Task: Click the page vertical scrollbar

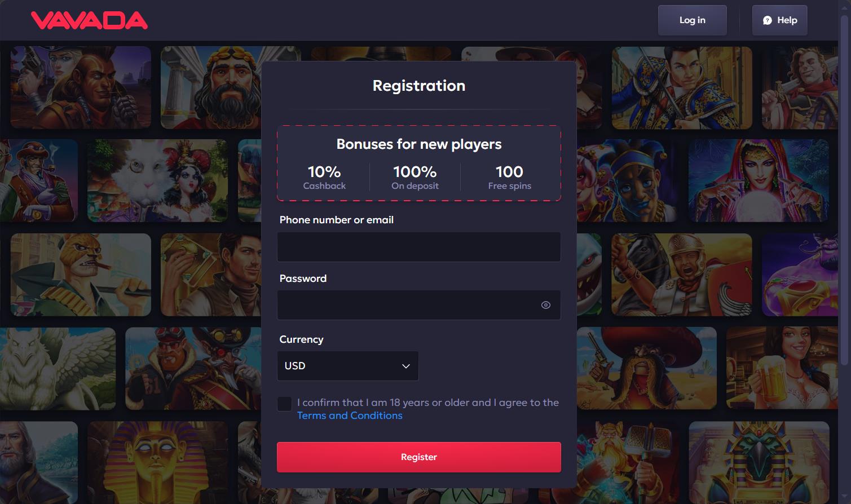Action: coord(844,192)
